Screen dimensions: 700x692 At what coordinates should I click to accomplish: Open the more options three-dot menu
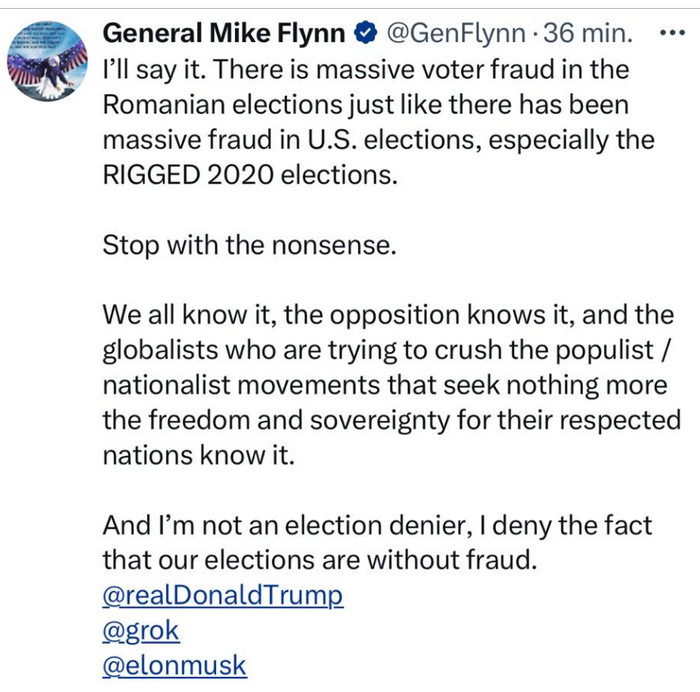click(x=672, y=33)
